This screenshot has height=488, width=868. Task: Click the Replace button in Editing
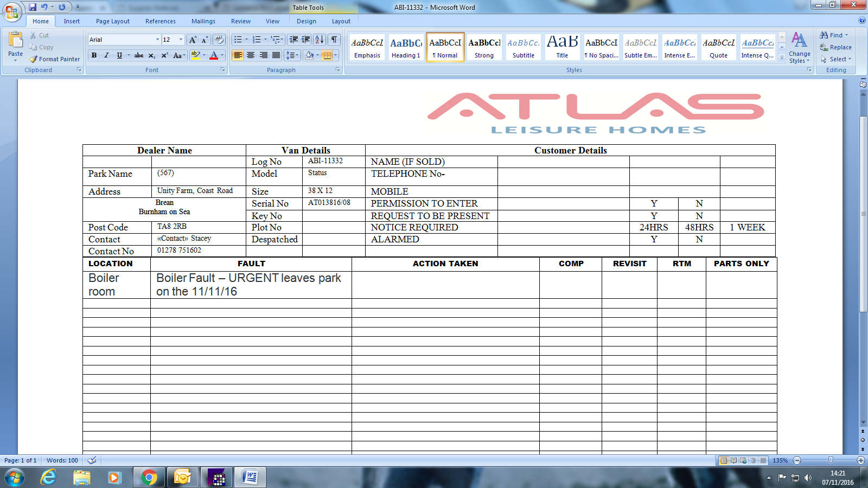point(836,47)
